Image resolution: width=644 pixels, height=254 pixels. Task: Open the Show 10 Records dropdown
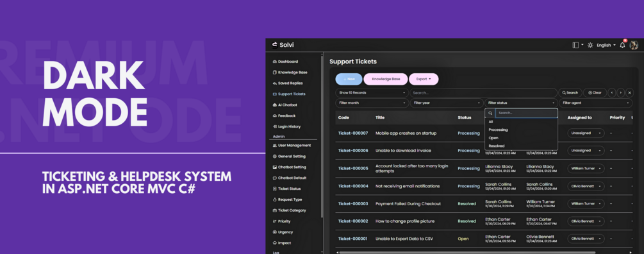pos(372,93)
